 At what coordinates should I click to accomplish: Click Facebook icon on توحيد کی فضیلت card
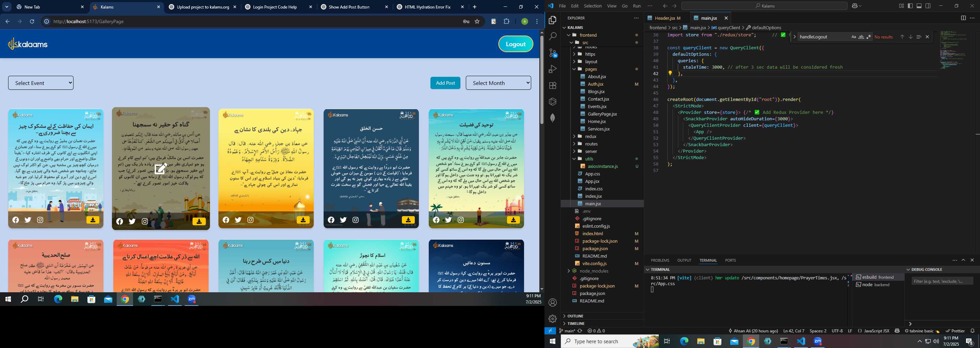click(x=436, y=220)
